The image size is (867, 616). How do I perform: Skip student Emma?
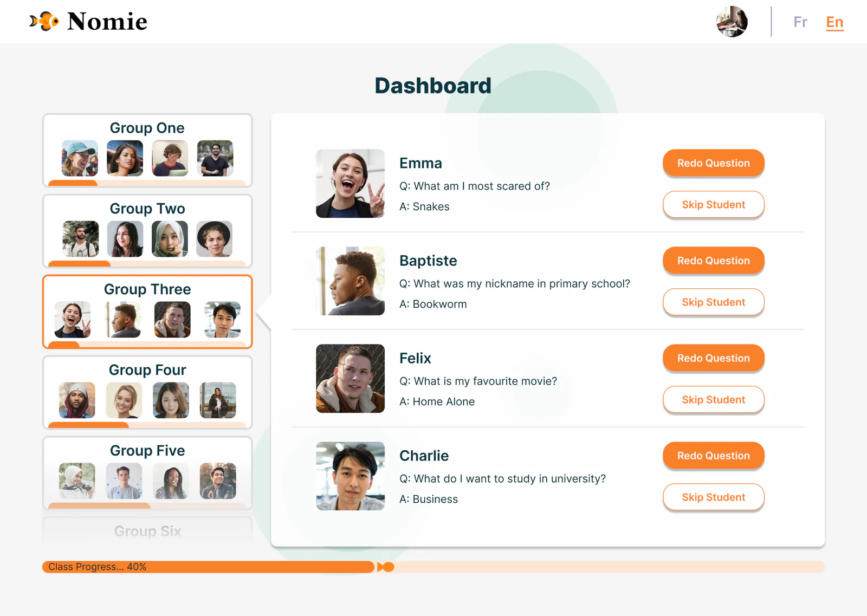click(713, 205)
